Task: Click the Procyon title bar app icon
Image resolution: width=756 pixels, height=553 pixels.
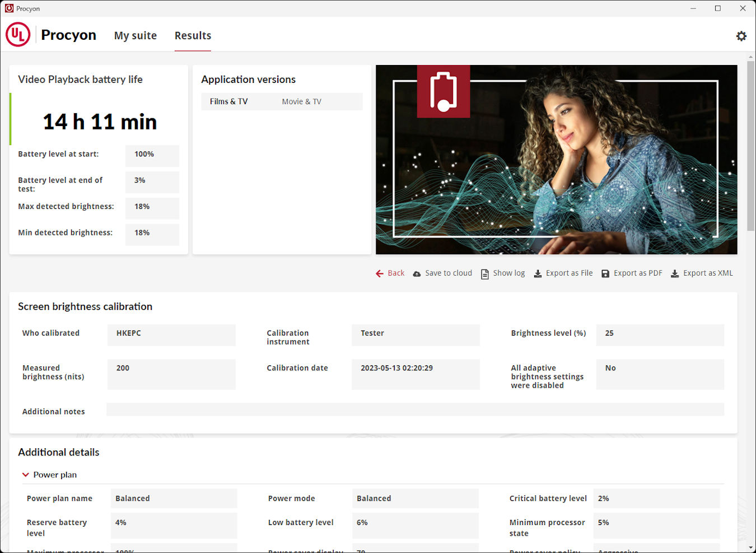Action: click(9, 8)
